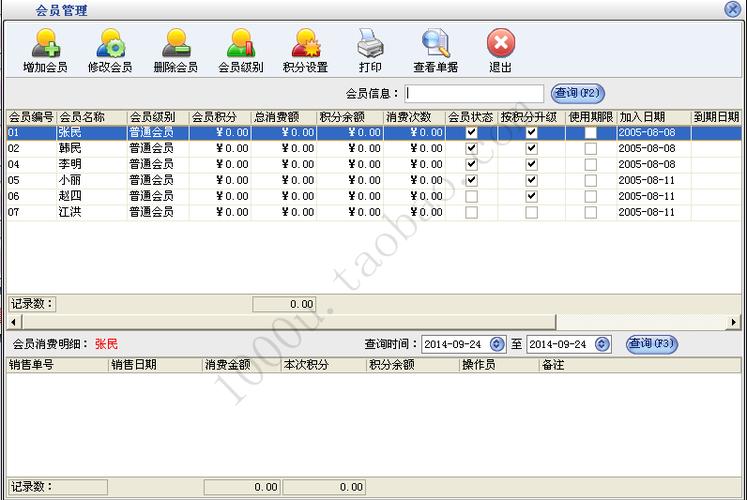Screen dimensions: 747x500
Task: Click the 加入日期 column header
Action: pyautogui.click(x=654, y=117)
